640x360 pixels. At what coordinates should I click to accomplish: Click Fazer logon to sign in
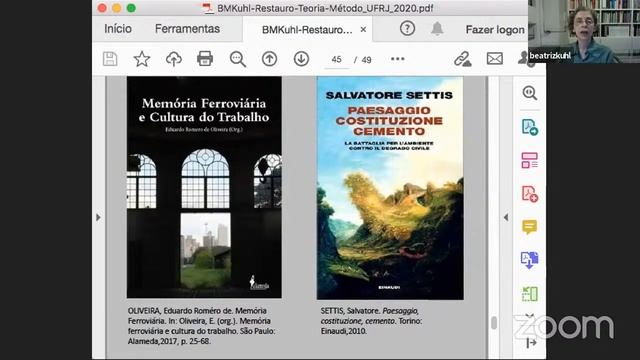(x=495, y=29)
